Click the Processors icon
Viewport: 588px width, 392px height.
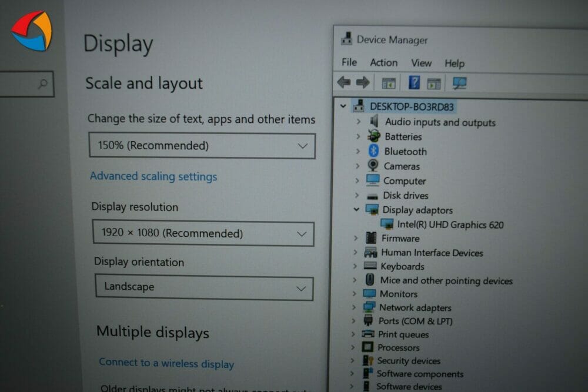click(367, 347)
